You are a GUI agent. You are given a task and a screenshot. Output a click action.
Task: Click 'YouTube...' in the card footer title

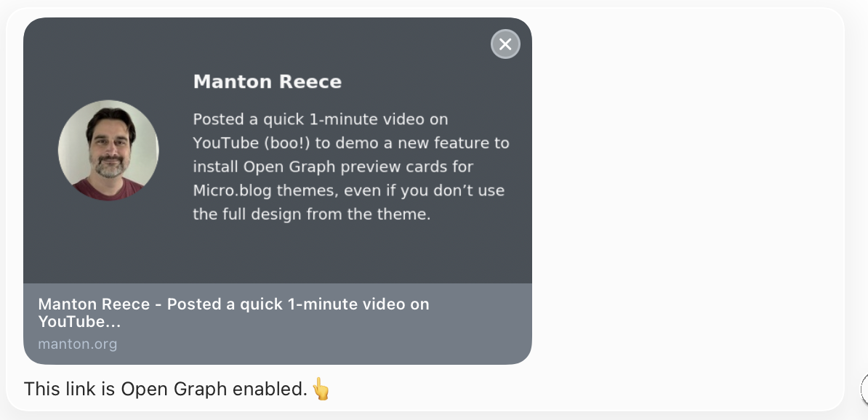[x=79, y=322]
